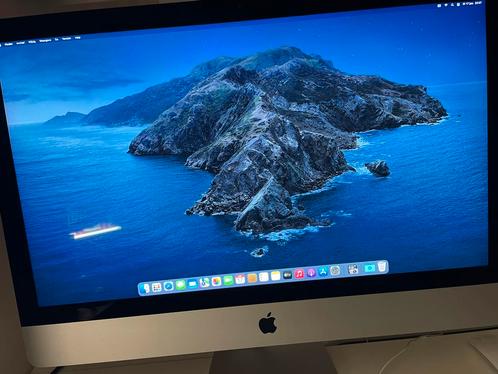Open the Photos app in the Dock
Image resolution: width=498 pixels, height=374 pixels.
(216, 282)
